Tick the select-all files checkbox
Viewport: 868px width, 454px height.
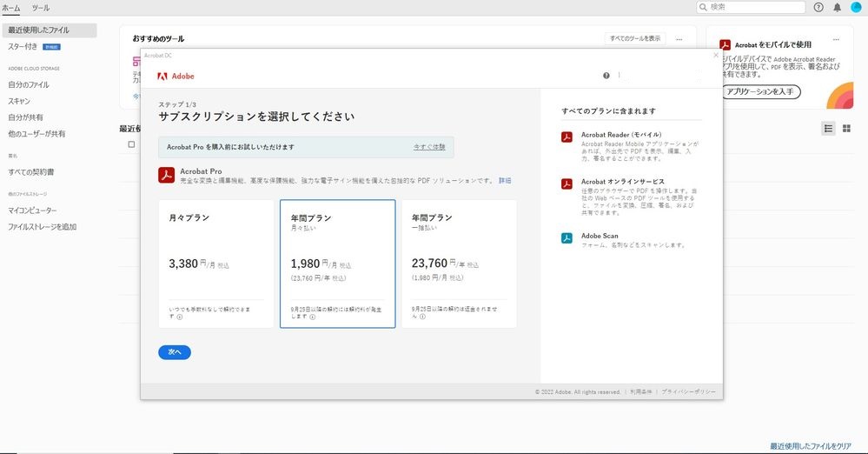131,144
